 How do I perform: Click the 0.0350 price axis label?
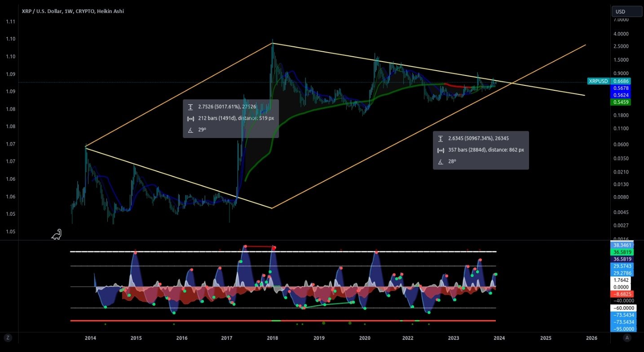coord(622,158)
